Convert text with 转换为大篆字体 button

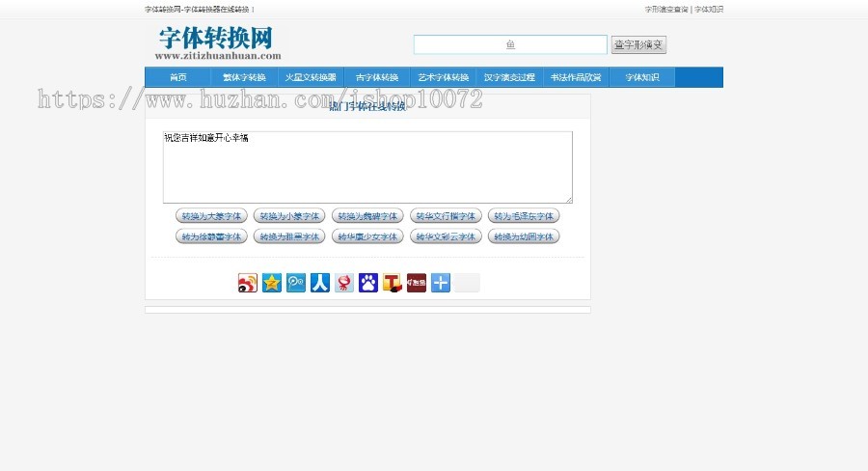[211, 216]
